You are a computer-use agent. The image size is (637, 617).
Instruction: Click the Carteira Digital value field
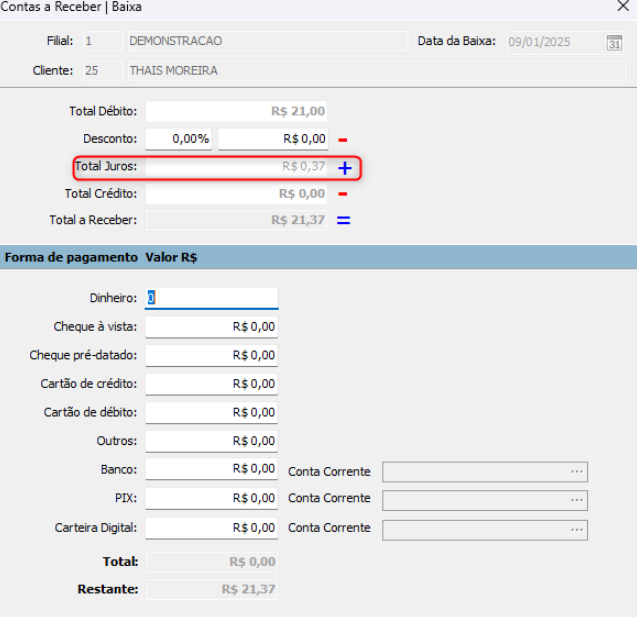[x=212, y=527]
